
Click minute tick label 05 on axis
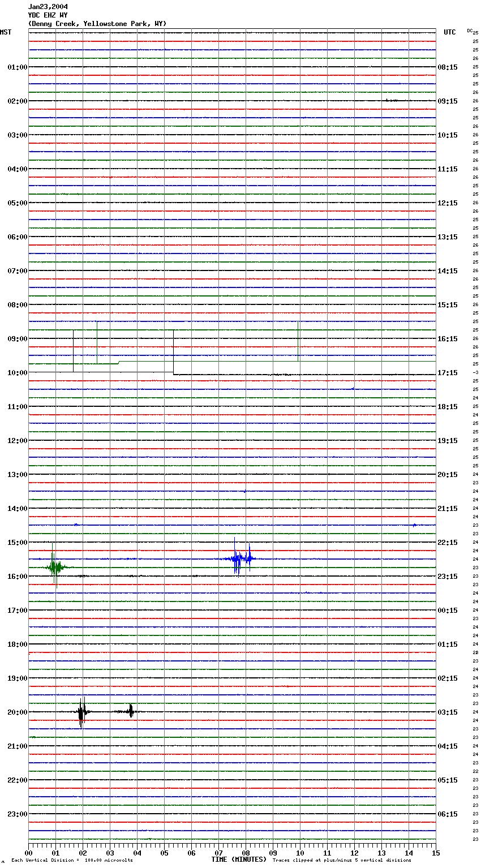tap(164, 853)
